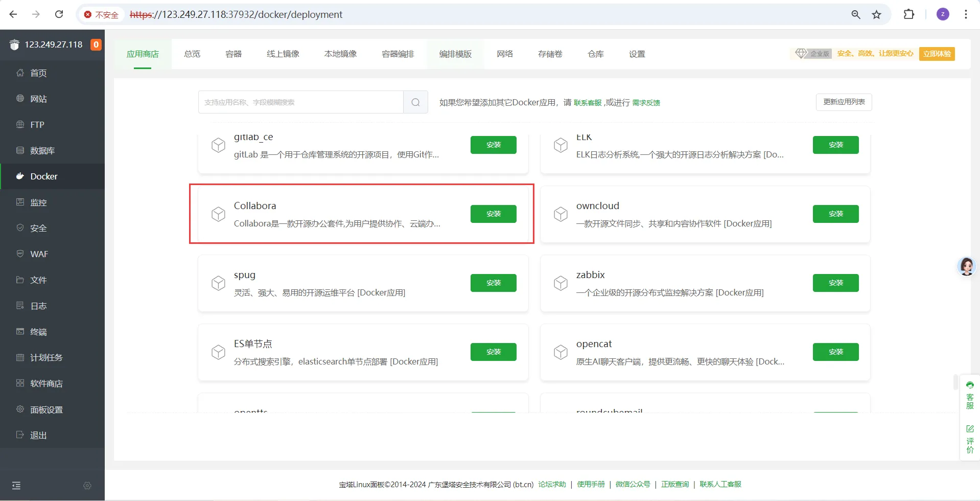Open the 论坛求助 footer link
Image resolution: width=980 pixels, height=501 pixels.
552,484
